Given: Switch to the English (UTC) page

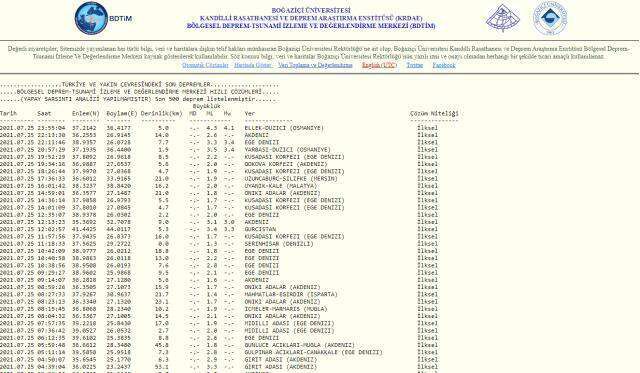Looking at the screenshot, I should (x=379, y=65).
